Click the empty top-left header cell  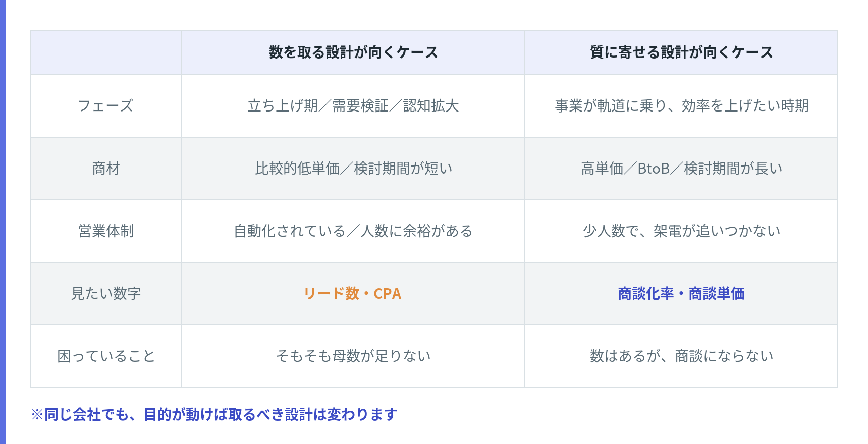(106, 52)
